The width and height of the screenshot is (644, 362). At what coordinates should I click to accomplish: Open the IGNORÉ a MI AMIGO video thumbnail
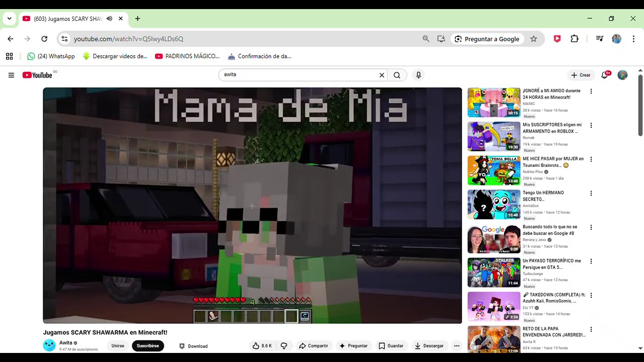pos(494,103)
